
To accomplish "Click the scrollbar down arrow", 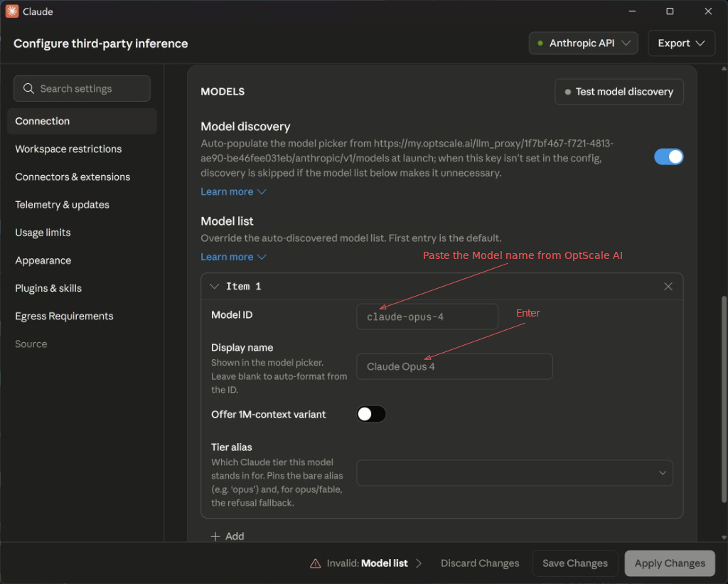I will [724, 538].
